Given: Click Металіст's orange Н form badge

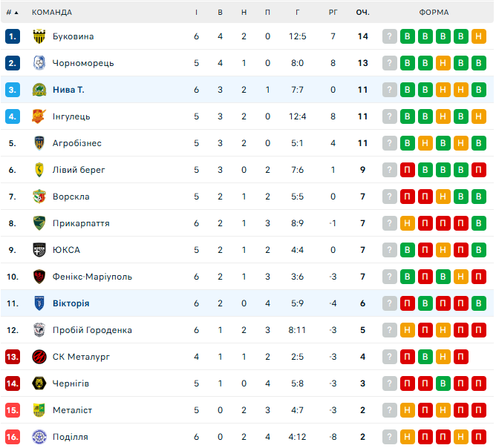Looking at the screenshot, I should pos(408,410).
